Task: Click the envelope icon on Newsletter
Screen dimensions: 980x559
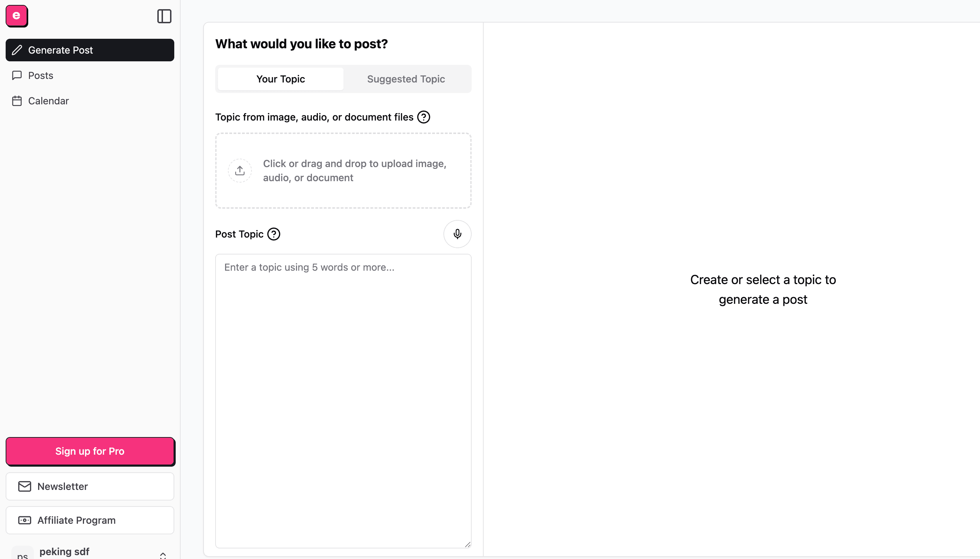Action: tap(25, 486)
